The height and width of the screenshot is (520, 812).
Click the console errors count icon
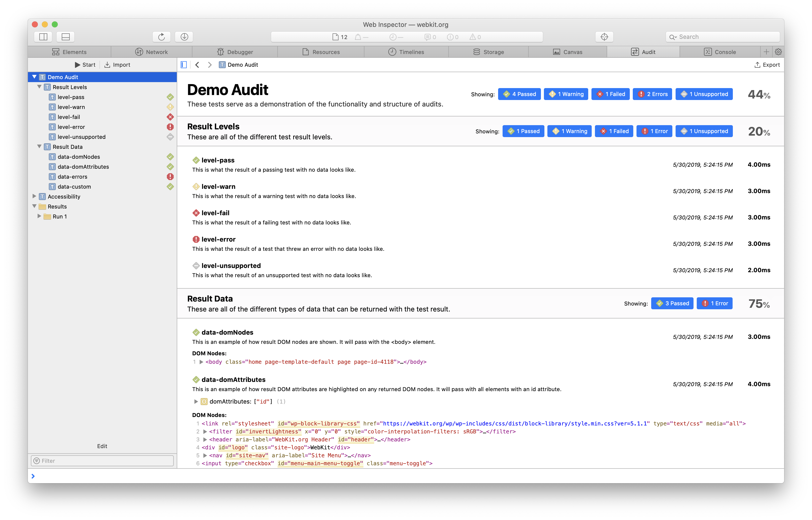pyautogui.click(x=450, y=37)
